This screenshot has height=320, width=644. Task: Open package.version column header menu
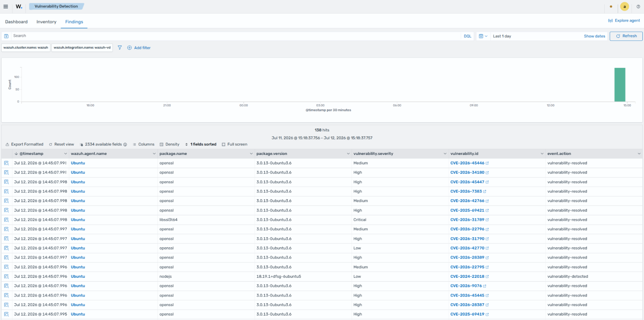click(348, 154)
